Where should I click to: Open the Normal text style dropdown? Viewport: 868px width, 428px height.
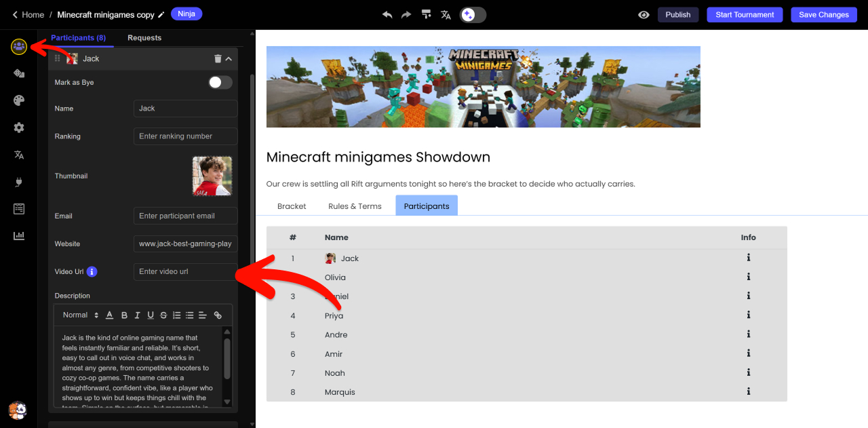(81, 315)
